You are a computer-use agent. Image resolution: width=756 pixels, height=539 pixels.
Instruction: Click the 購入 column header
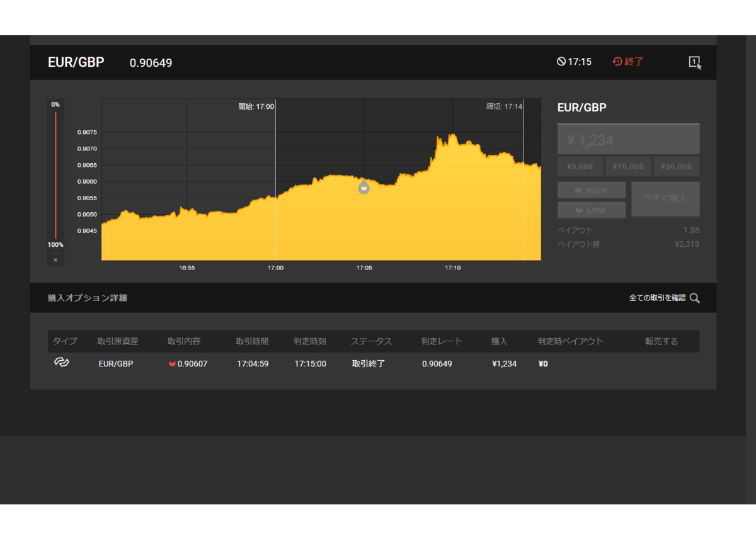pos(500,341)
